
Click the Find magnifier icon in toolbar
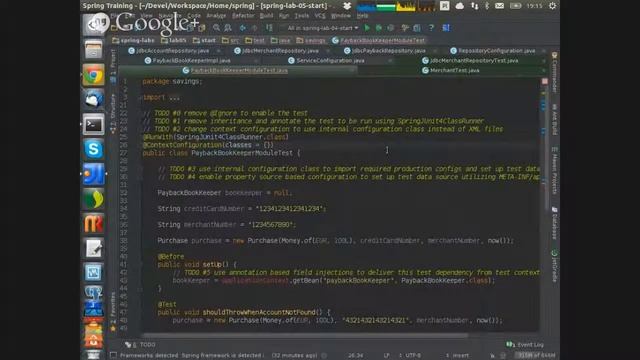point(216,28)
